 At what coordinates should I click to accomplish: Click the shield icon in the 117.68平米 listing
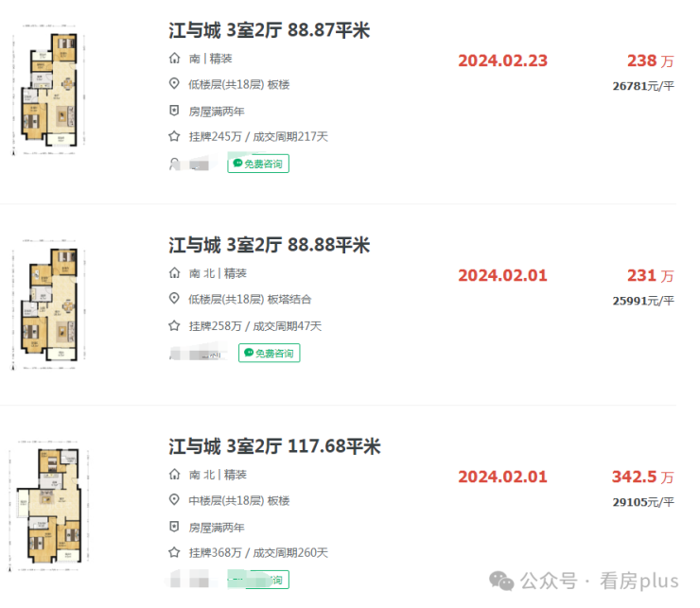click(x=174, y=527)
